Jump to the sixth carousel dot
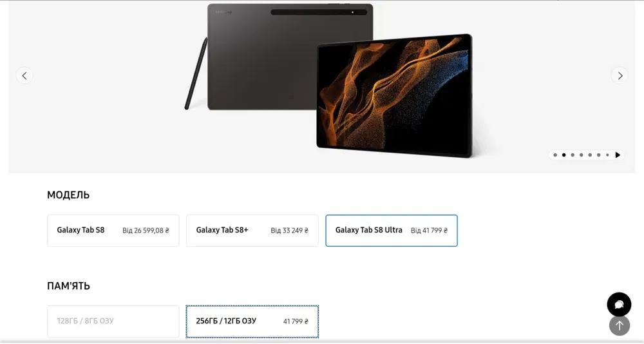644x344 pixels. tap(599, 155)
